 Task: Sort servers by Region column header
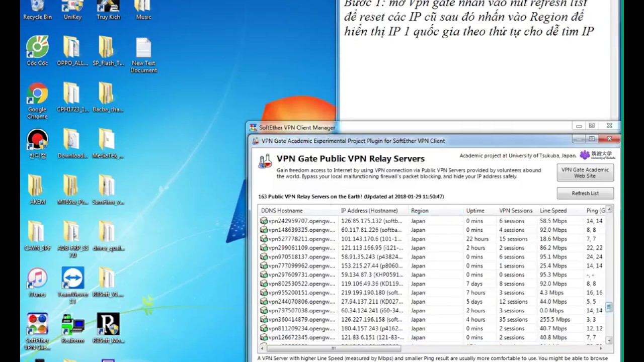pyautogui.click(x=436, y=211)
